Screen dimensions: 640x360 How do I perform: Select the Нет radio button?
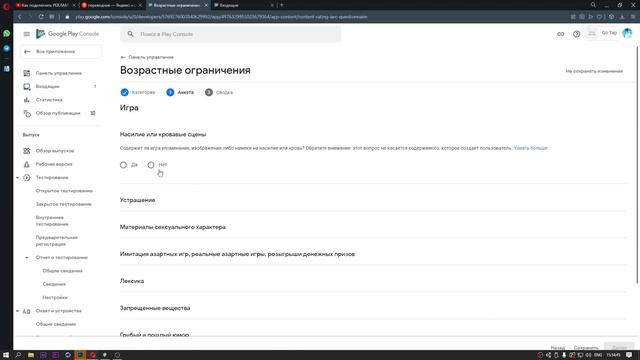point(151,165)
